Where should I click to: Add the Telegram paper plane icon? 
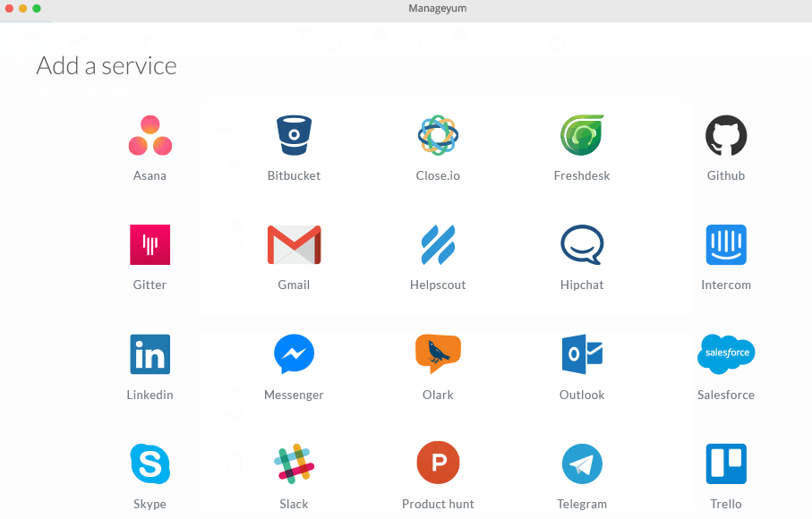tap(582, 464)
